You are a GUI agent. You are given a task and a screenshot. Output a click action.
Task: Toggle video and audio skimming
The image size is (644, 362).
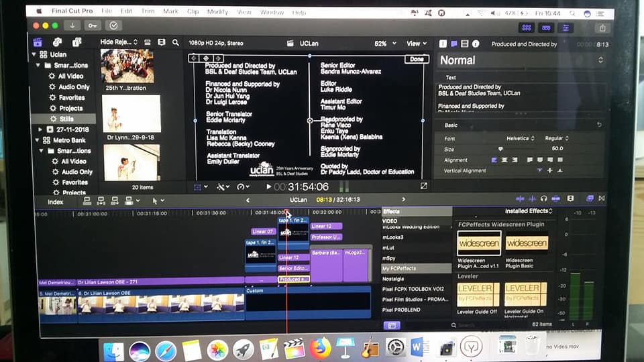click(x=521, y=198)
